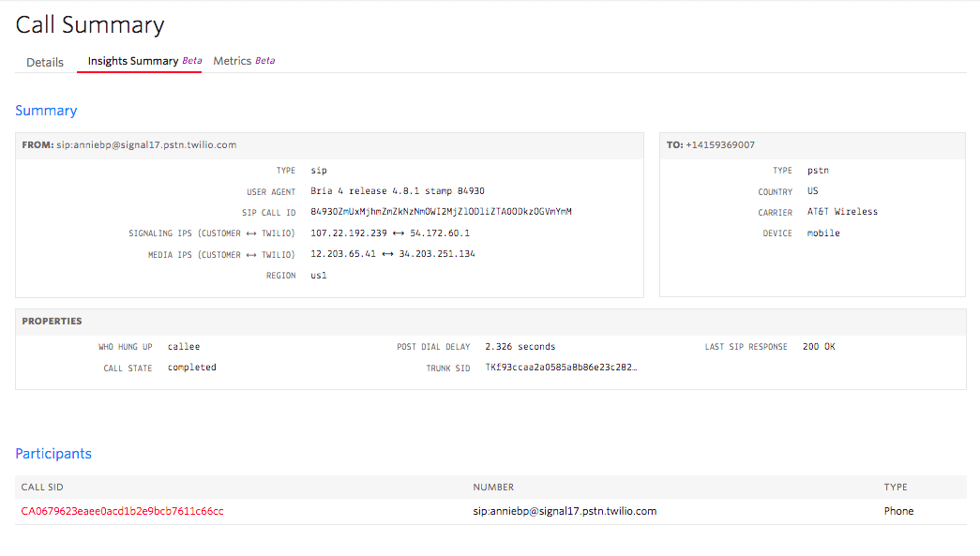Select the participant's sip number in table
The image size is (980, 556).
(565, 511)
